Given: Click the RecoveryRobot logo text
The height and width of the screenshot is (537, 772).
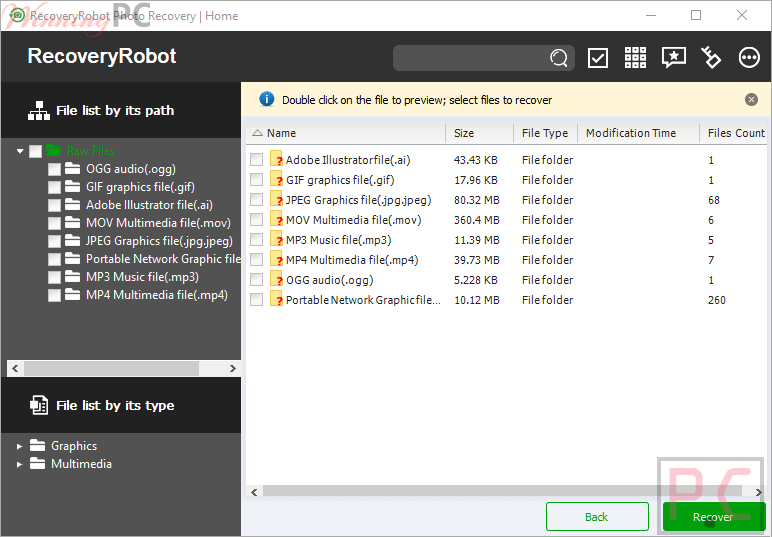Looking at the screenshot, I should pyautogui.click(x=102, y=56).
